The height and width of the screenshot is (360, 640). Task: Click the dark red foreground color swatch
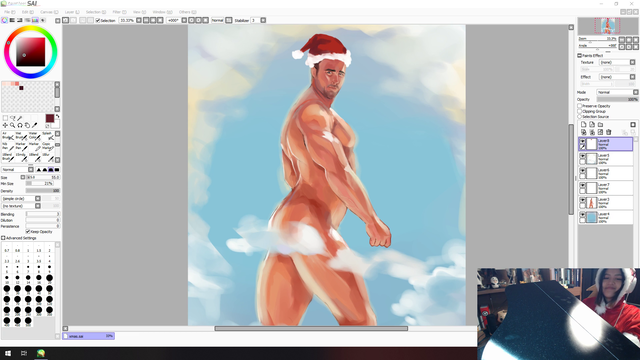(50, 118)
